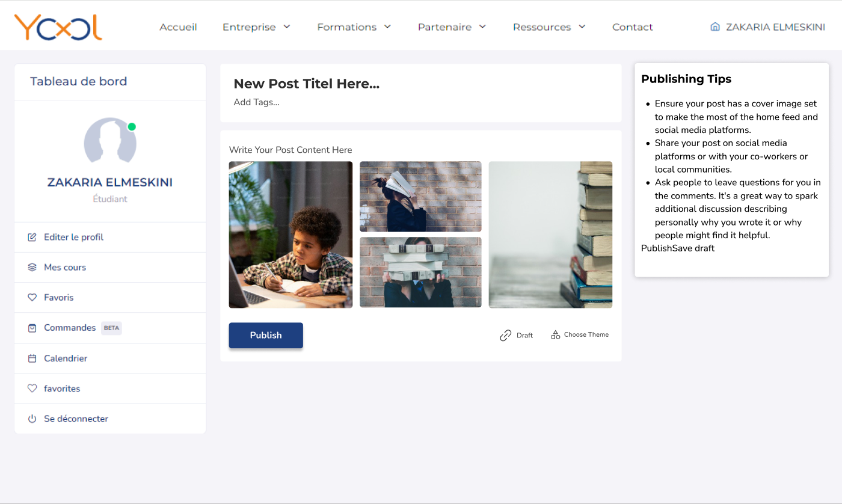Click the Draft link

[x=524, y=336]
